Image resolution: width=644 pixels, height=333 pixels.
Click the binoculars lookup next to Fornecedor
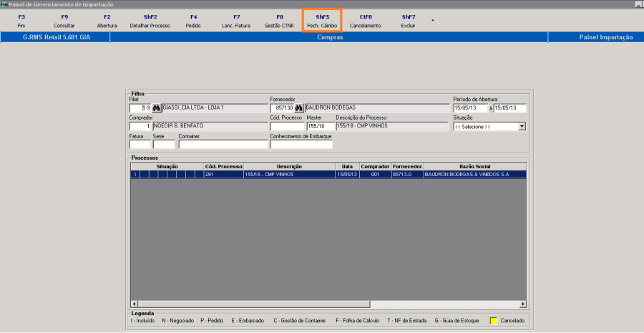[299, 108]
